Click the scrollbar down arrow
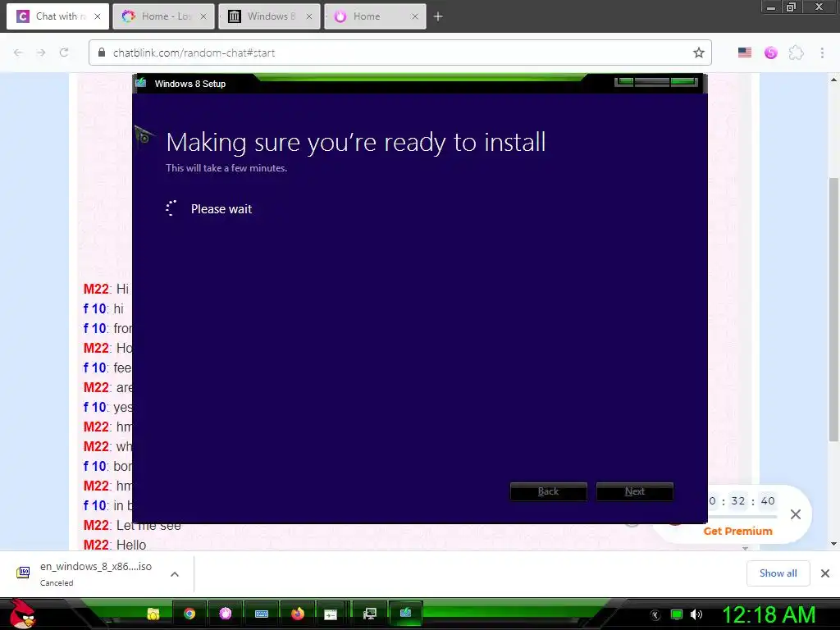 click(833, 544)
